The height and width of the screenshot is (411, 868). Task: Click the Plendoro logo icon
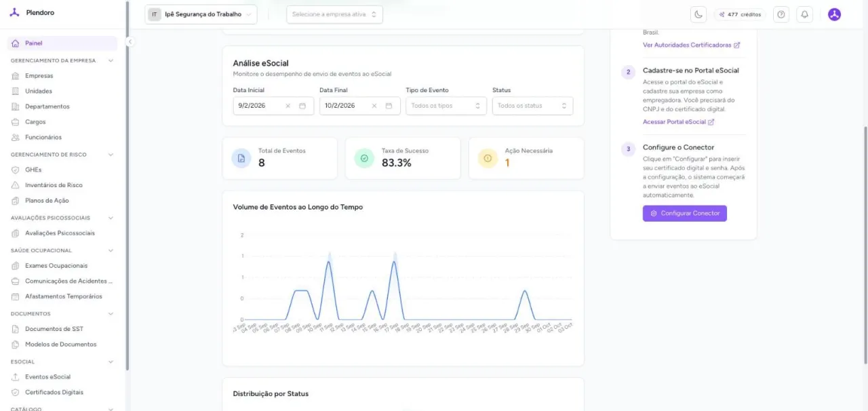[14, 13]
